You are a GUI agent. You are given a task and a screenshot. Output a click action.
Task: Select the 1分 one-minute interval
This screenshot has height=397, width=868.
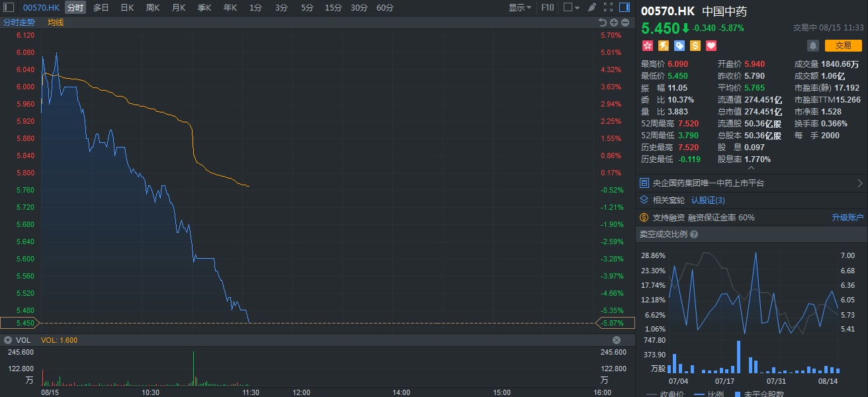(x=255, y=8)
